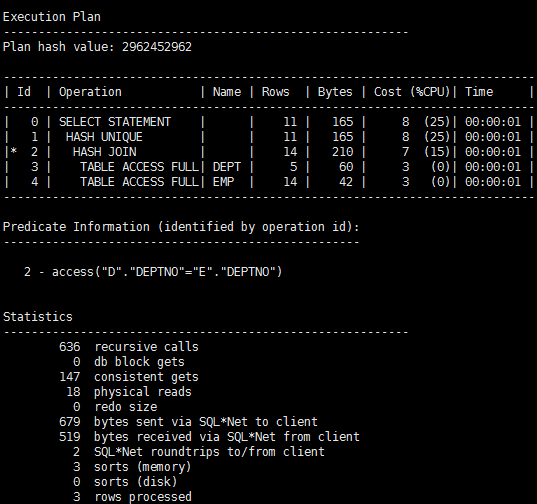Image resolution: width=537 pixels, height=504 pixels.
Task: Click table name 'DEPT' in plan
Action: [227, 167]
